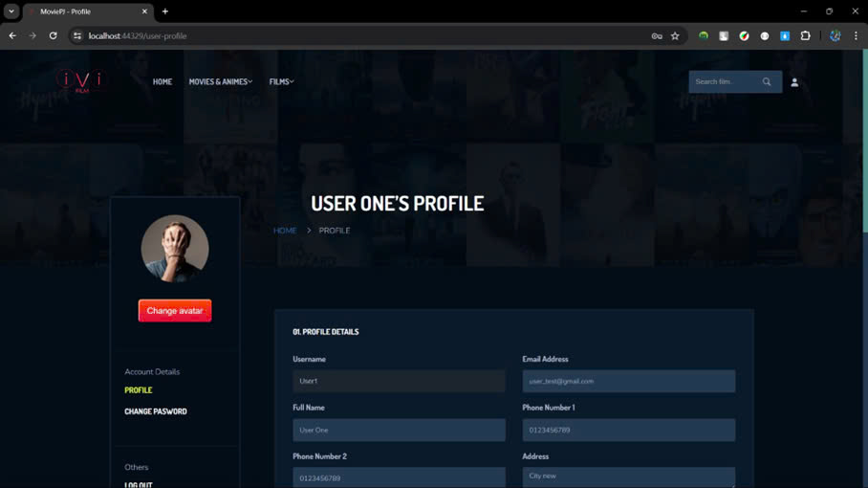Image resolution: width=868 pixels, height=488 pixels.
Task: Expand Movies & Animes menu
Action: tap(220, 81)
